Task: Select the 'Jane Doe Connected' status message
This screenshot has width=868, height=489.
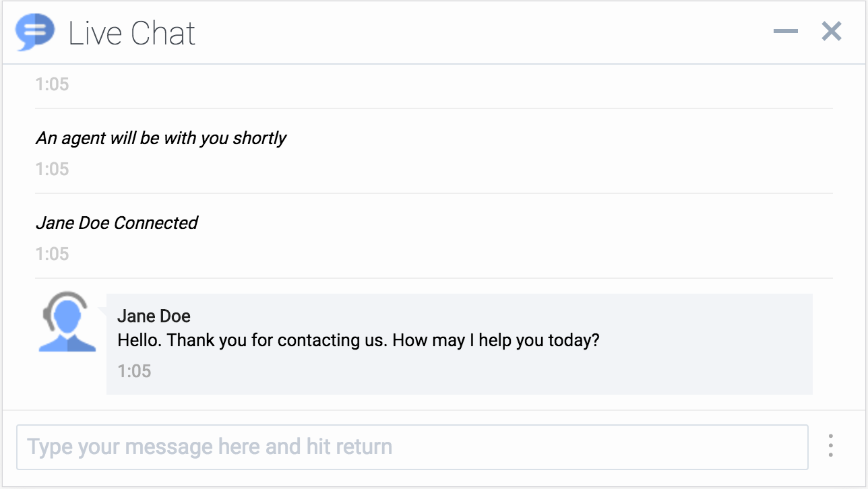Action: tap(117, 223)
